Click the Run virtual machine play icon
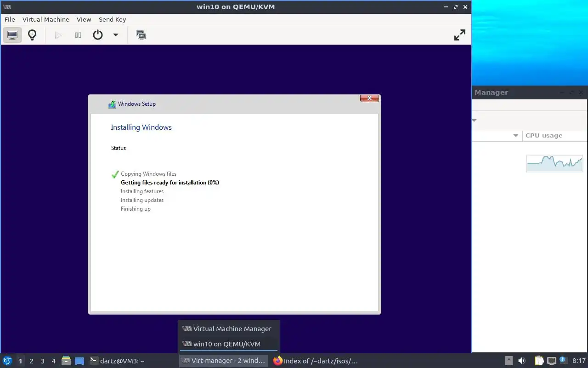This screenshot has height=368, width=588. [x=58, y=35]
